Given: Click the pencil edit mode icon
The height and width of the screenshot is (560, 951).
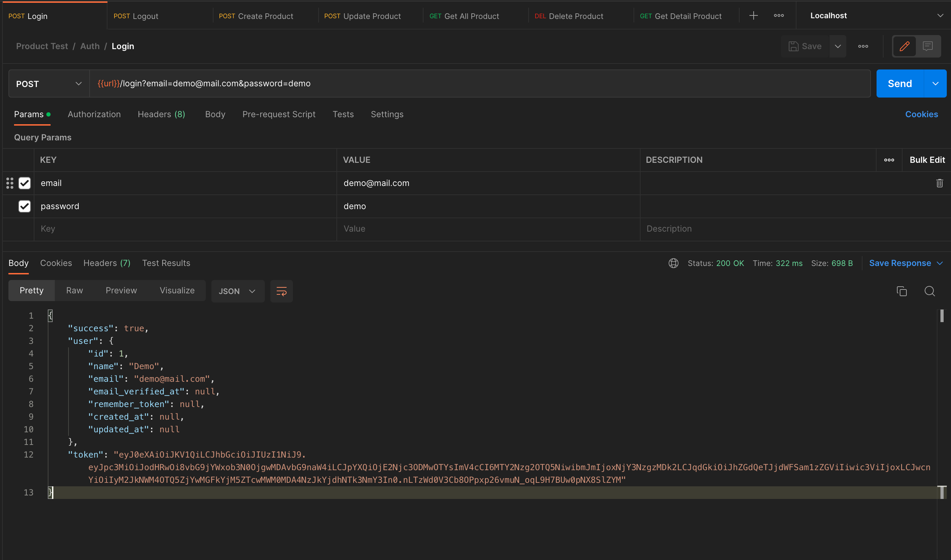Looking at the screenshot, I should point(904,46).
